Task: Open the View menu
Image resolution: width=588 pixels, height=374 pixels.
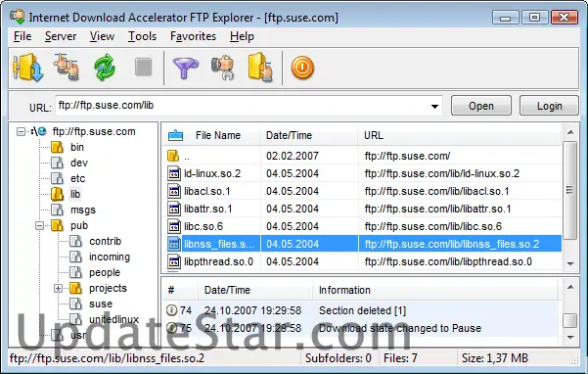Action: point(102,36)
